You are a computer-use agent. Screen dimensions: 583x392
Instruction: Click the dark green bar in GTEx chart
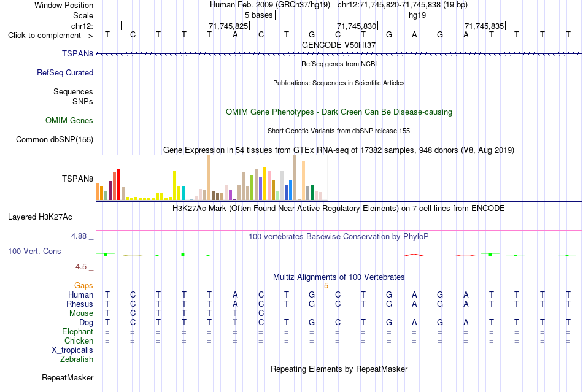pyautogui.click(x=312, y=193)
